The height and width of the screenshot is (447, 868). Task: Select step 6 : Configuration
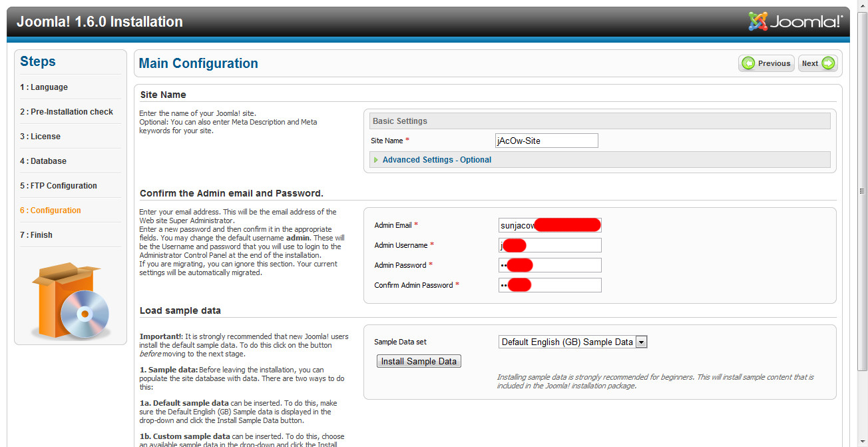(51, 211)
